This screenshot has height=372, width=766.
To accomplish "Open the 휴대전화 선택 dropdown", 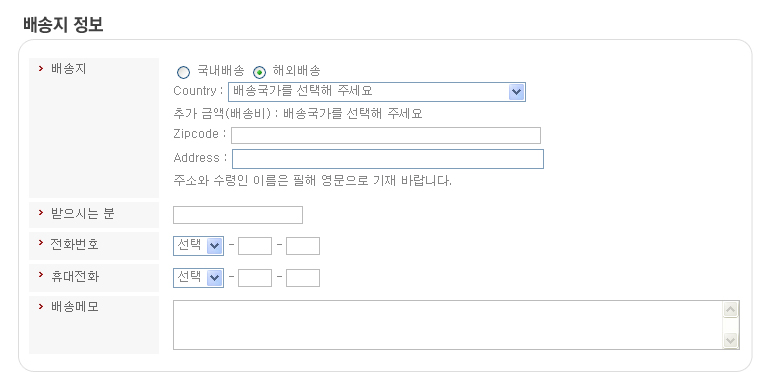I will (x=198, y=278).
